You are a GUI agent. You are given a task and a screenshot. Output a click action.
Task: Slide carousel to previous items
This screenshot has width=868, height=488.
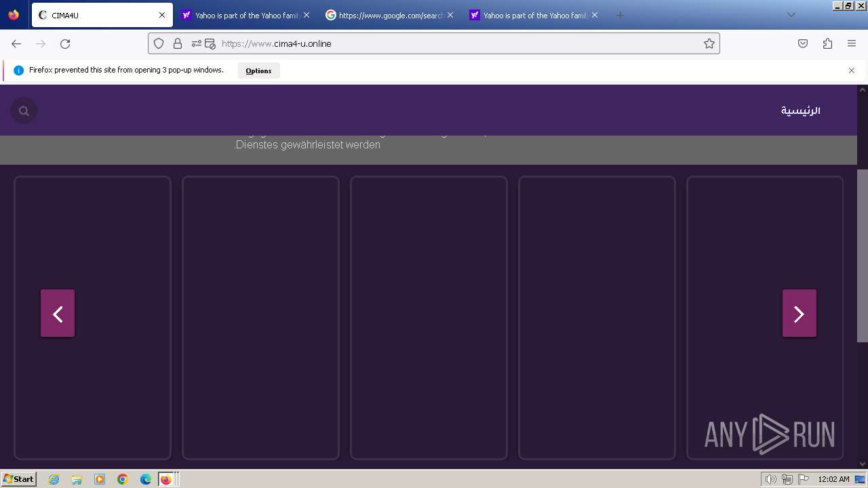[x=58, y=313]
